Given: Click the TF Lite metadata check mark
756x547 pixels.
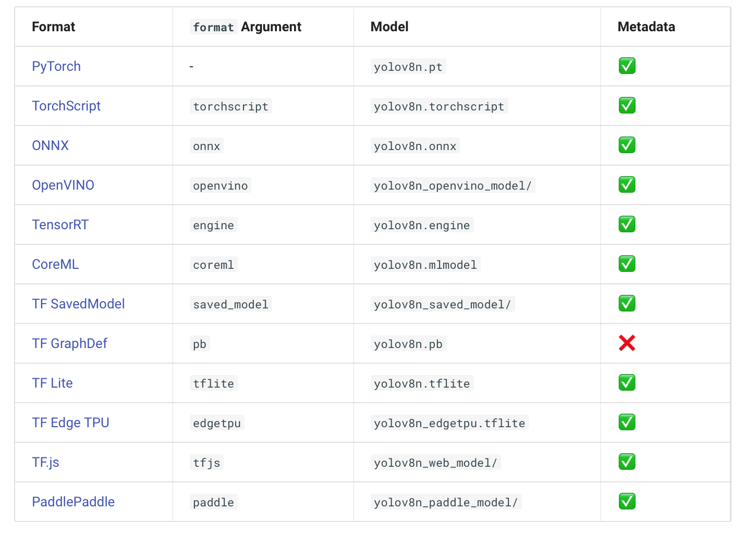Looking at the screenshot, I should tap(627, 382).
